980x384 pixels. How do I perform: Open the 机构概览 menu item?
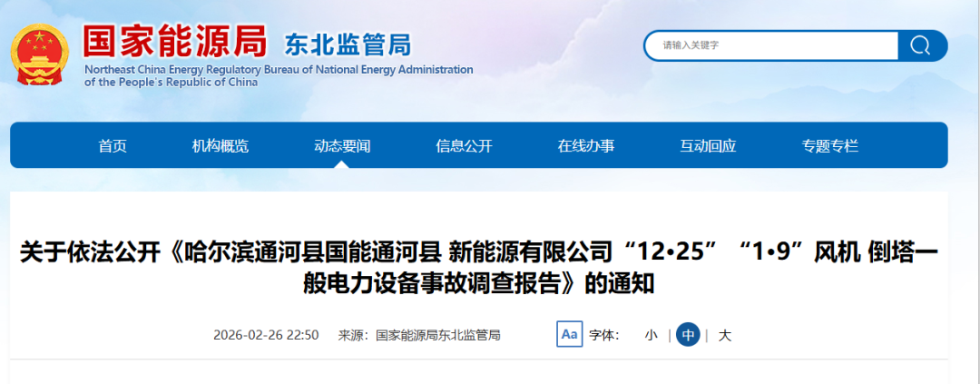[x=220, y=146]
